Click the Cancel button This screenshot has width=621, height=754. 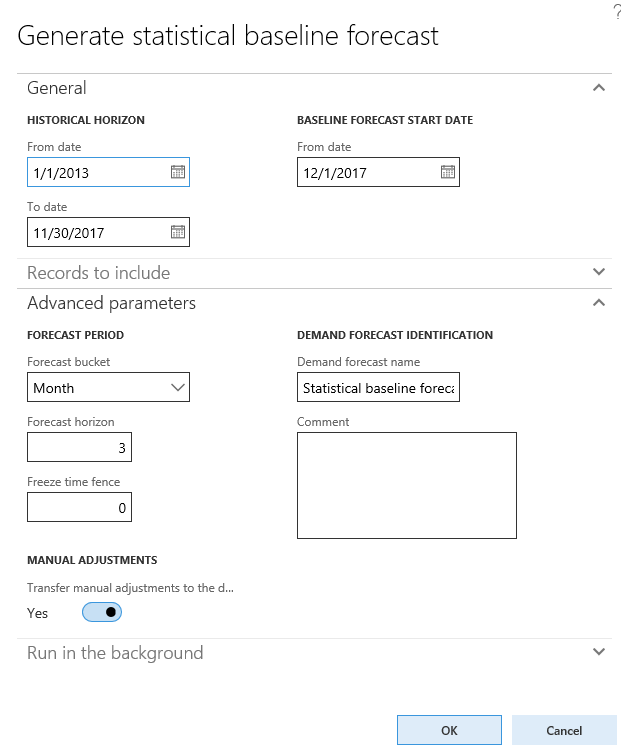[564, 730]
